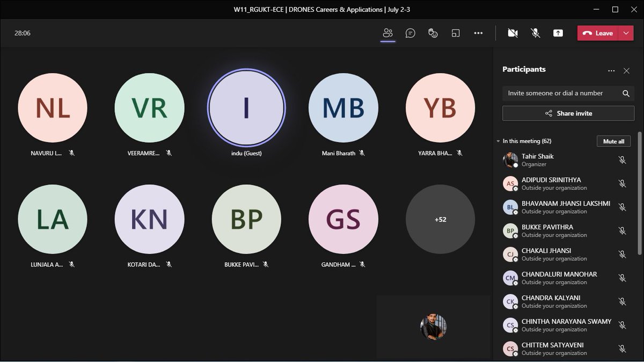
Task: Open the Show participants icon
Action: (x=387, y=33)
